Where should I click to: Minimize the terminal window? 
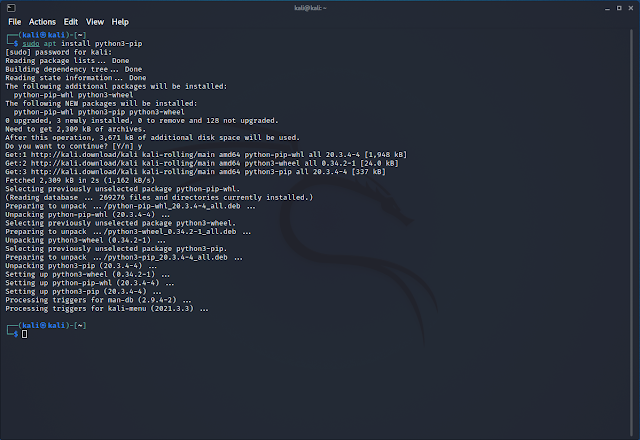pos(607,8)
